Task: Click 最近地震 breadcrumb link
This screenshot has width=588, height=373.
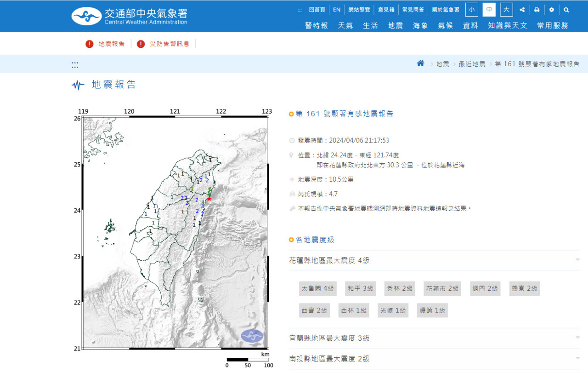Action: 472,64
